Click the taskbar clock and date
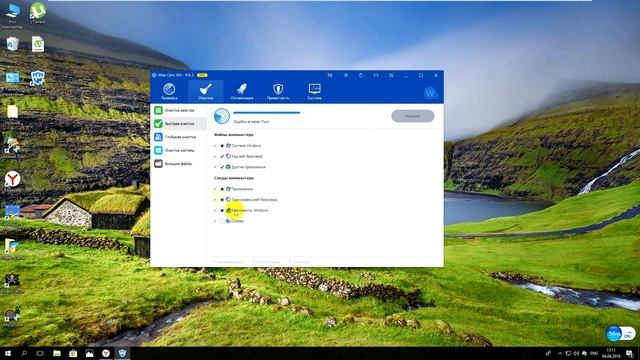The height and width of the screenshot is (360, 640). [x=611, y=353]
